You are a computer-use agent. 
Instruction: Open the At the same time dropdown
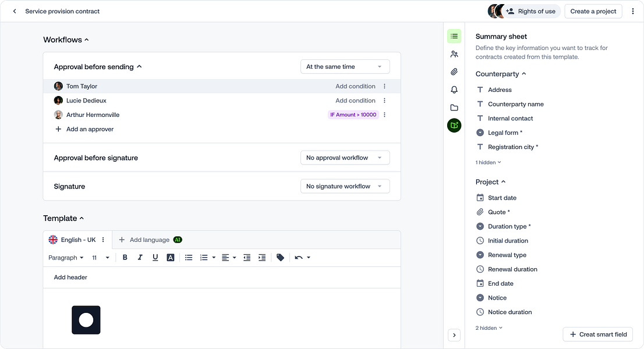point(345,67)
